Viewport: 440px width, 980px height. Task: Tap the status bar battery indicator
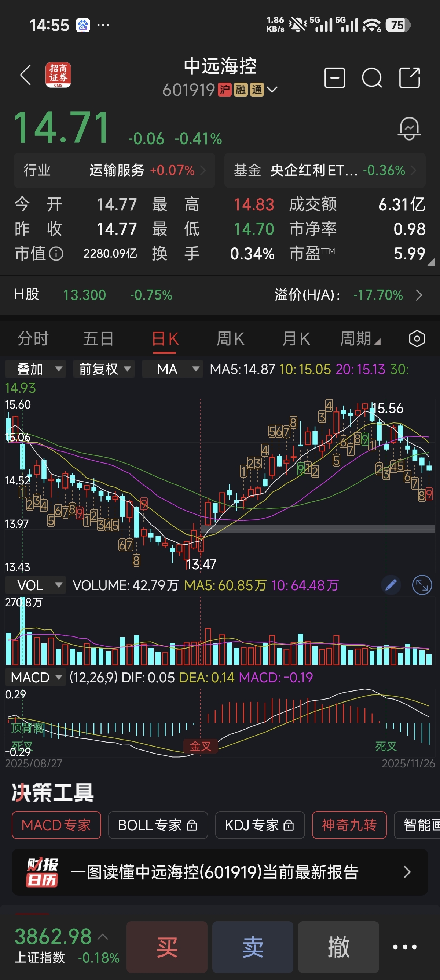tap(398, 25)
